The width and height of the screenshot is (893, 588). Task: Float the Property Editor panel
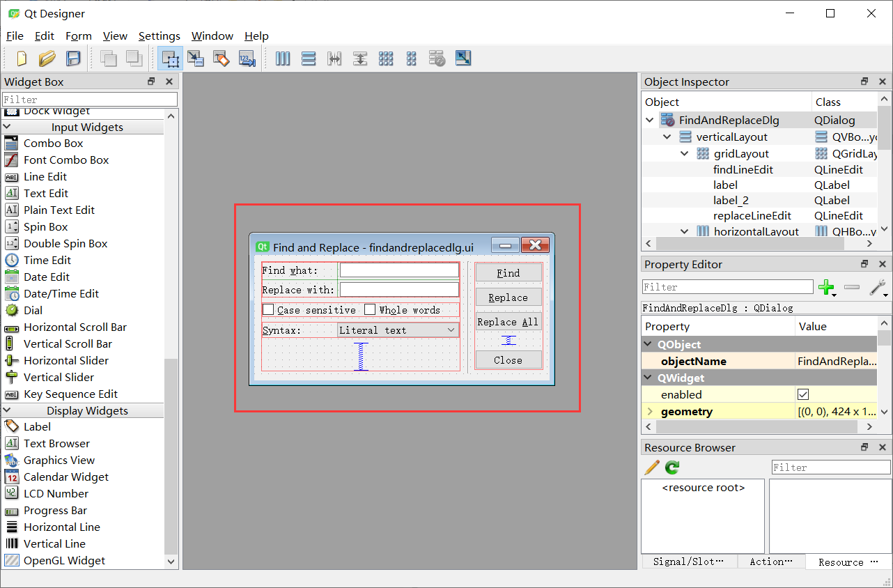pyautogui.click(x=864, y=264)
